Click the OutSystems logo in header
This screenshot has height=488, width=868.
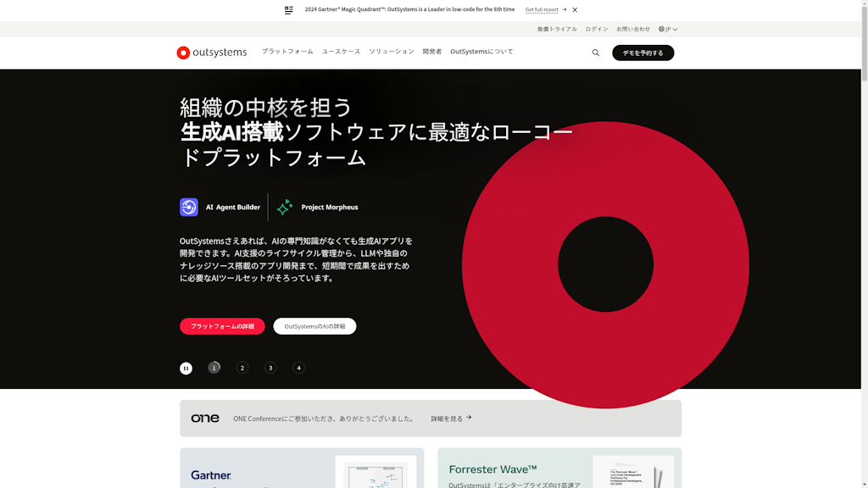tap(211, 53)
